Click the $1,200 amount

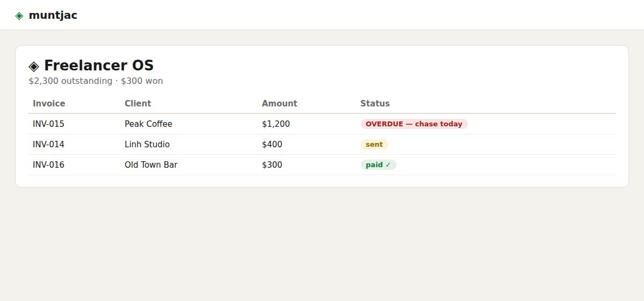[x=276, y=124]
